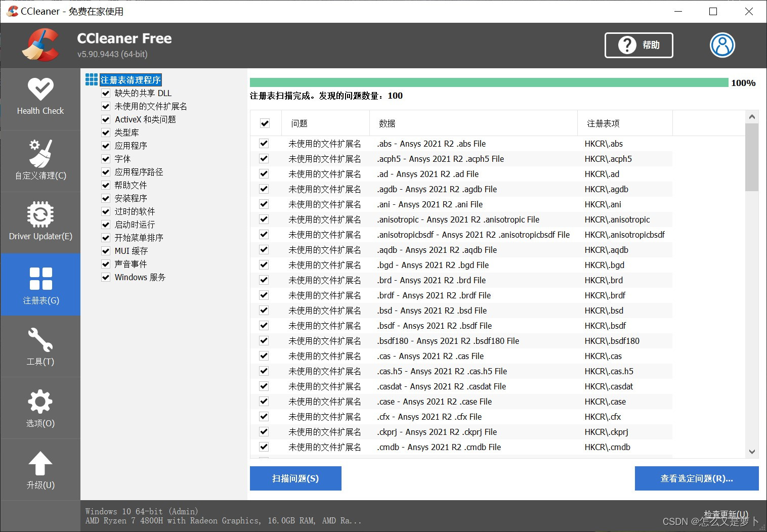The image size is (767, 532).
Task: Select row data '.anisotropicbsdf - Ansys 2021 R2'
Action: click(x=473, y=235)
